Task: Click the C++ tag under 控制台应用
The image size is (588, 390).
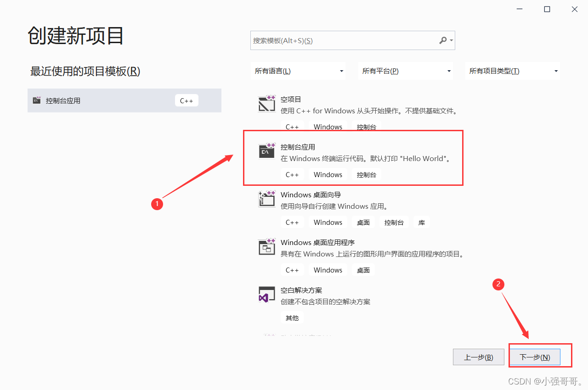Action: click(x=292, y=174)
